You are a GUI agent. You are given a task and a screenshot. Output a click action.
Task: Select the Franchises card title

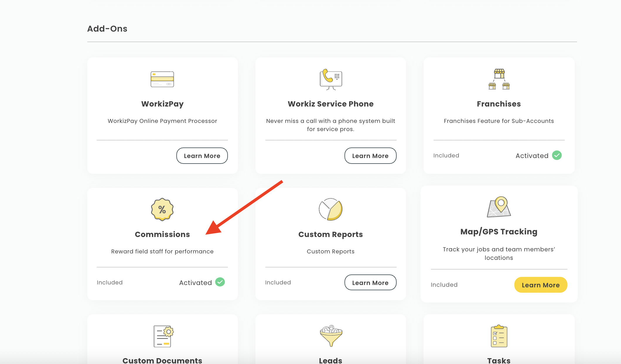tap(499, 104)
